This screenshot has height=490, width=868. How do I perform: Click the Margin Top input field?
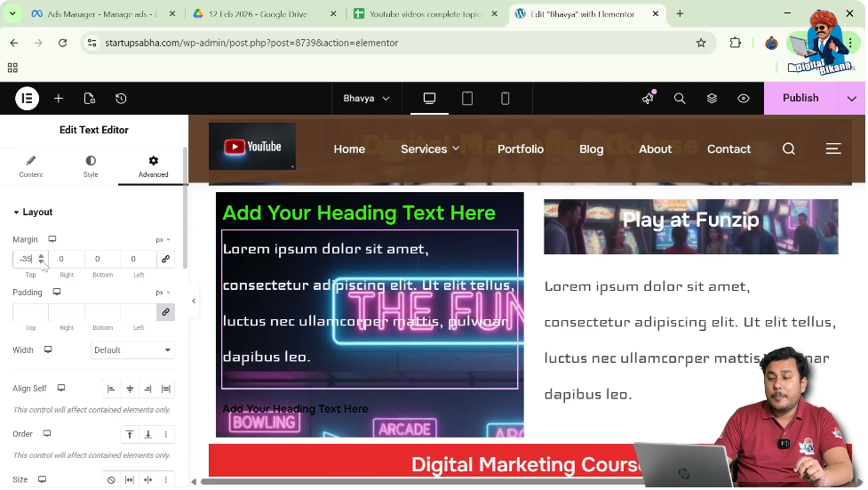(26, 260)
